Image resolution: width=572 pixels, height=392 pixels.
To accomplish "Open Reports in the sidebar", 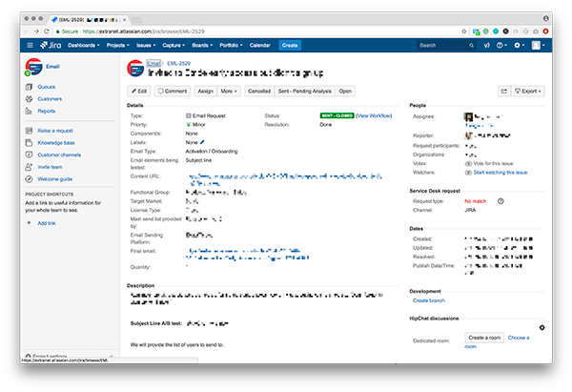I will coord(47,111).
